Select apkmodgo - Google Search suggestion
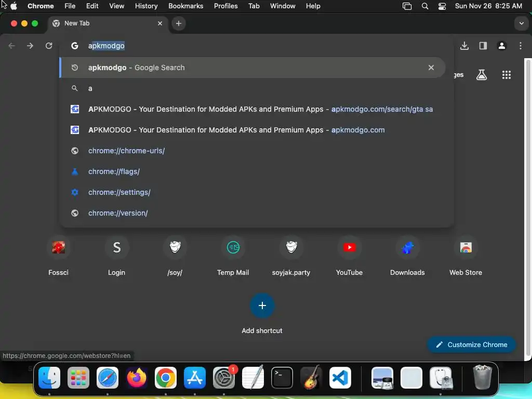 pos(253,68)
